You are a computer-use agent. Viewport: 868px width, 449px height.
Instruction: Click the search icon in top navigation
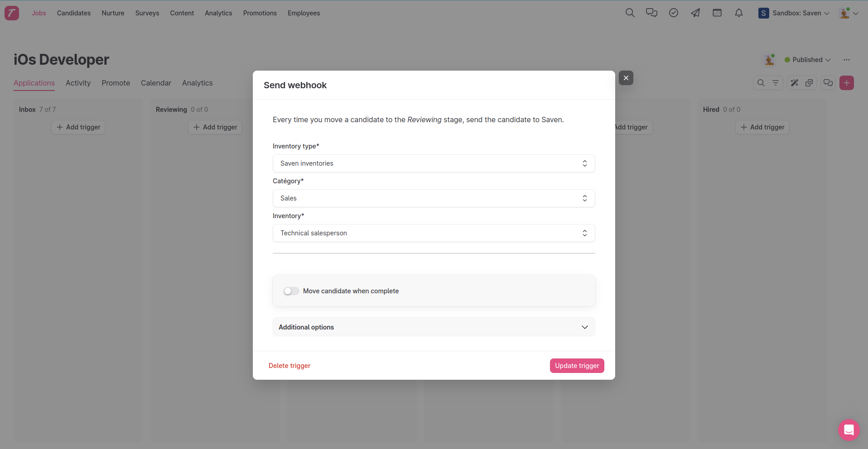(630, 13)
